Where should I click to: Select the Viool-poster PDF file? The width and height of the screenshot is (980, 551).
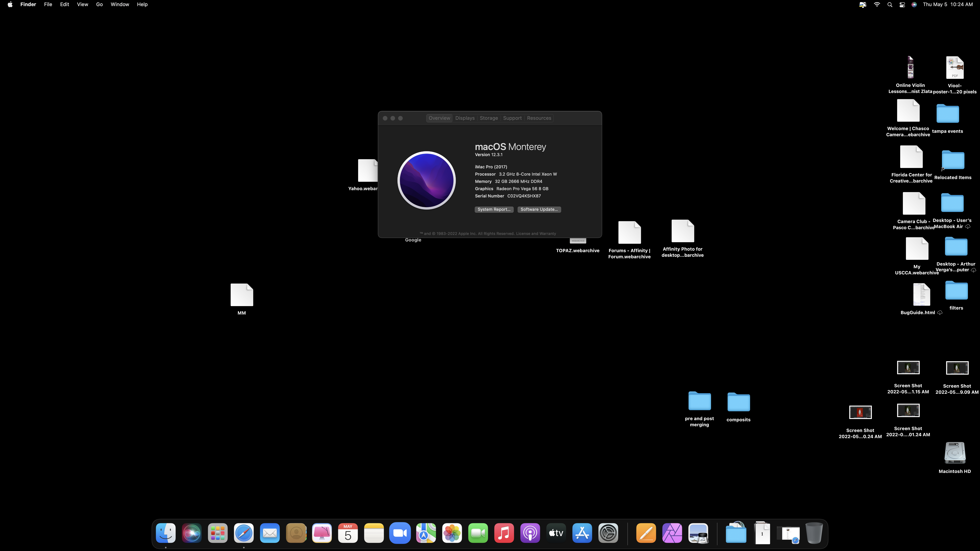(955, 67)
